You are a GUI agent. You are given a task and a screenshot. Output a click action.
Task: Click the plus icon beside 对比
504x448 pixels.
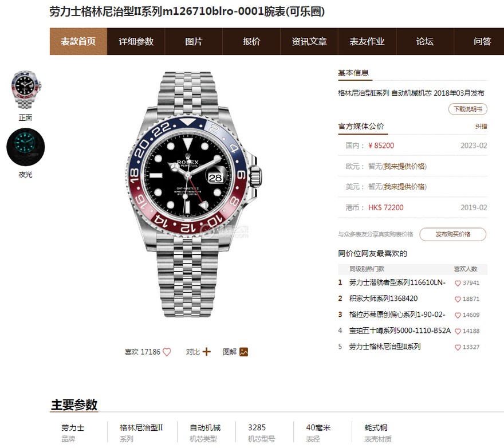pyautogui.click(x=207, y=352)
